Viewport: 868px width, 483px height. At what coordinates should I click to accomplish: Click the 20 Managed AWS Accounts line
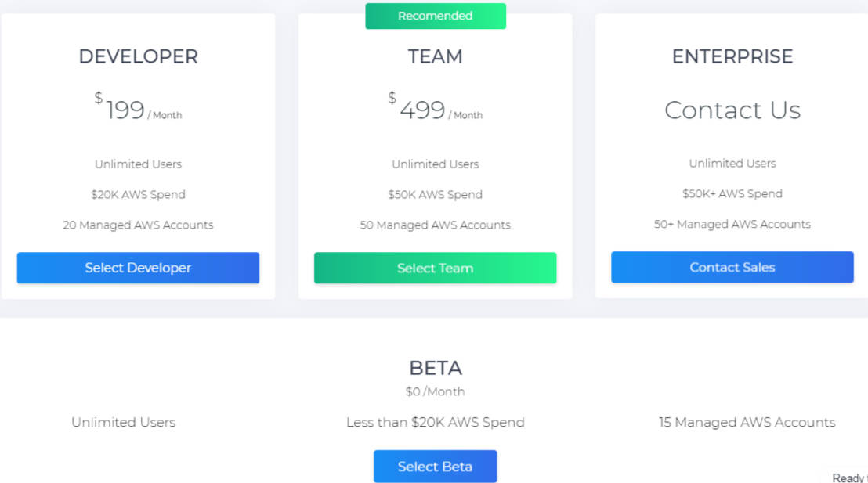(138, 225)
